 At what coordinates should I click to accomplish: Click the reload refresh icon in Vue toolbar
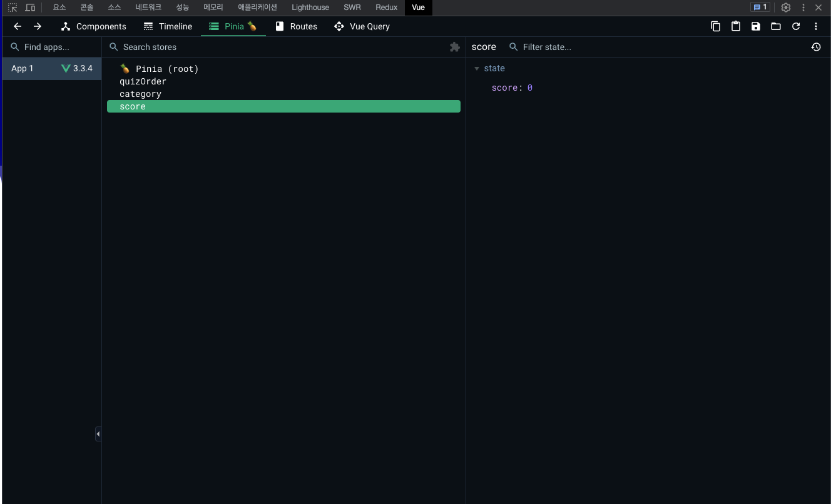click(796, 26)
